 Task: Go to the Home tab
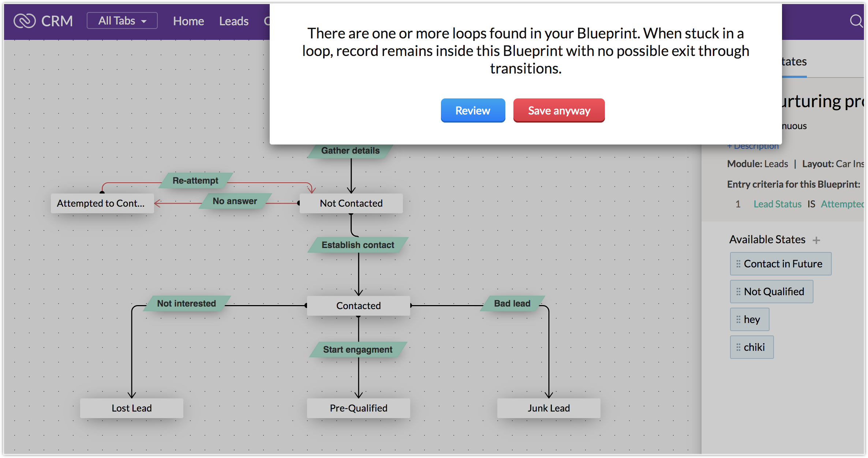pos(188,21)
